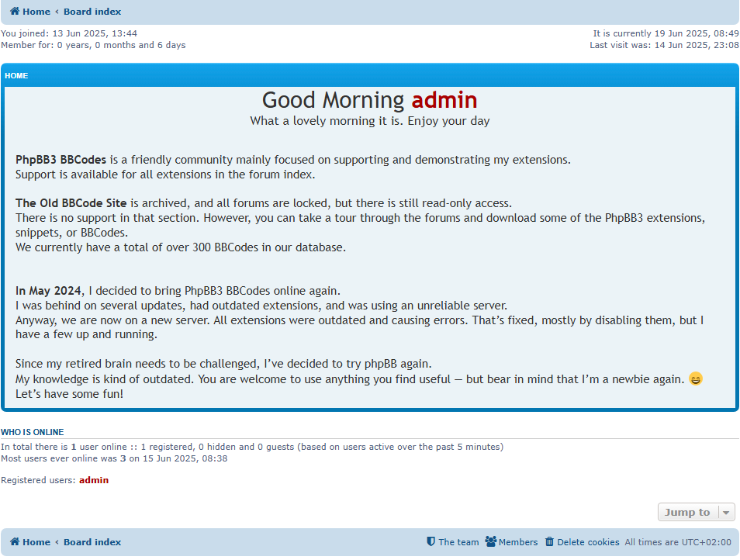Viewport: 740px width, 560px height.
Task: Click the bold "In May 2024" text
Action: point(48,291)
